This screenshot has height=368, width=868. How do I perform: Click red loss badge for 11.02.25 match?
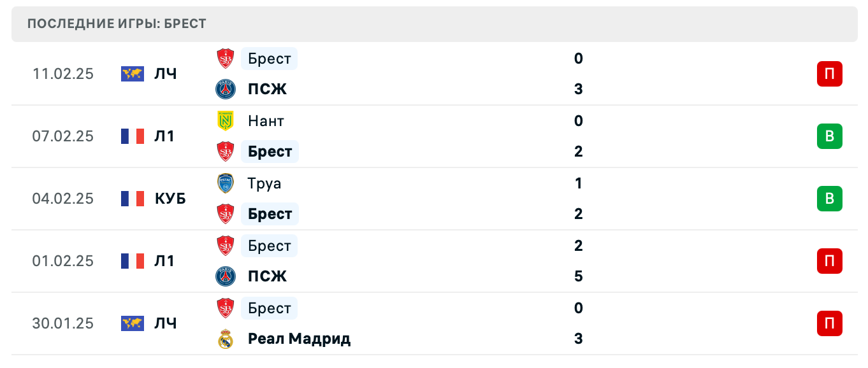tap(829, 74)
